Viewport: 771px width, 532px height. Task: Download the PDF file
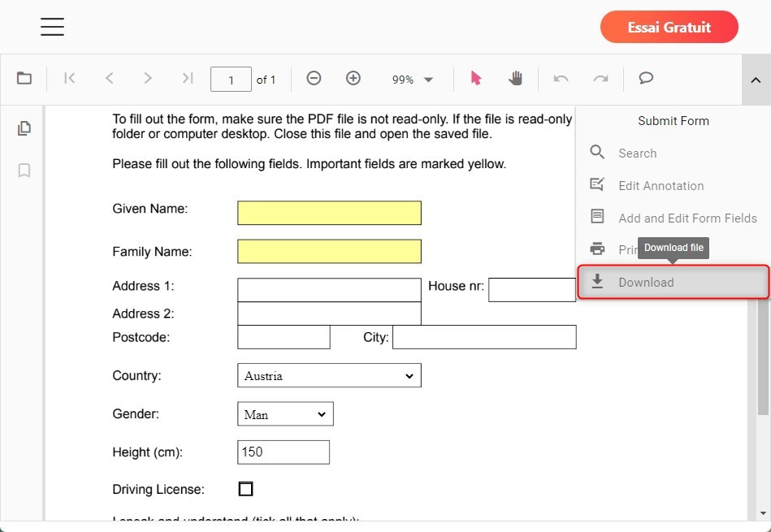click(x=645, y=282)
